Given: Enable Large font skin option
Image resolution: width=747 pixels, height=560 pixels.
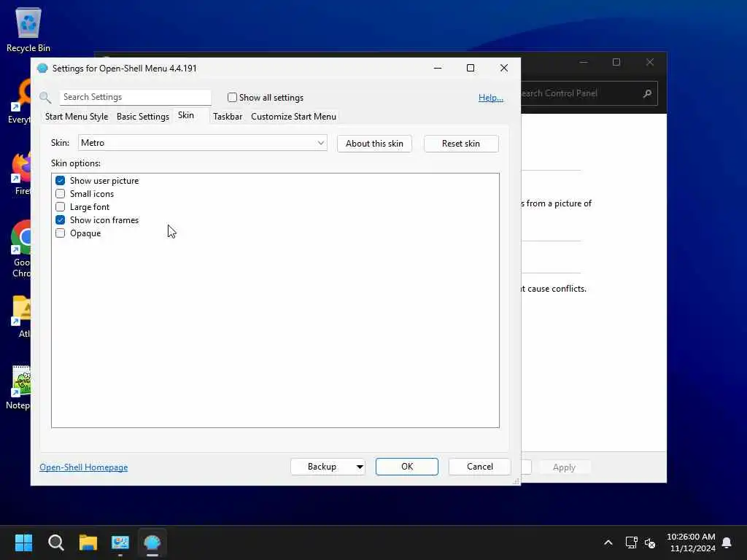Looking at the screenshot, I should pos(60,206).
